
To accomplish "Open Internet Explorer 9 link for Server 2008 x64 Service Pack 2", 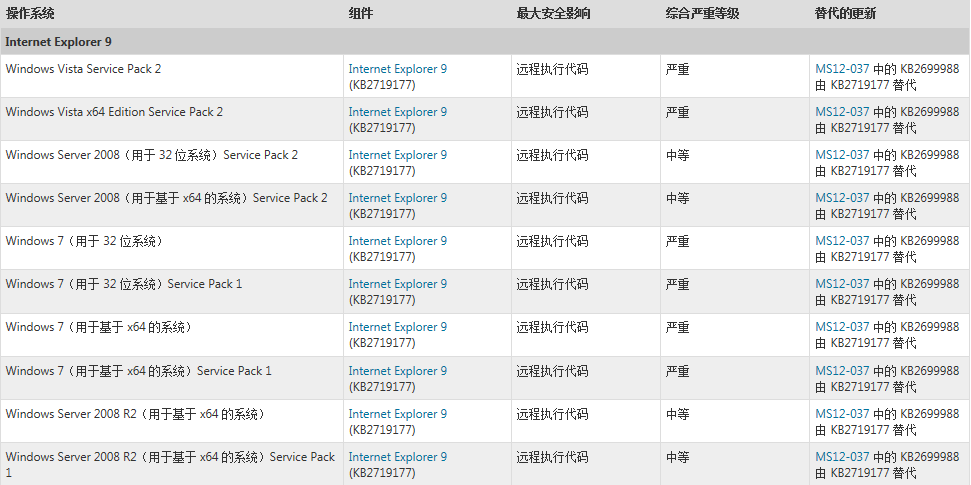I will 398,198.
